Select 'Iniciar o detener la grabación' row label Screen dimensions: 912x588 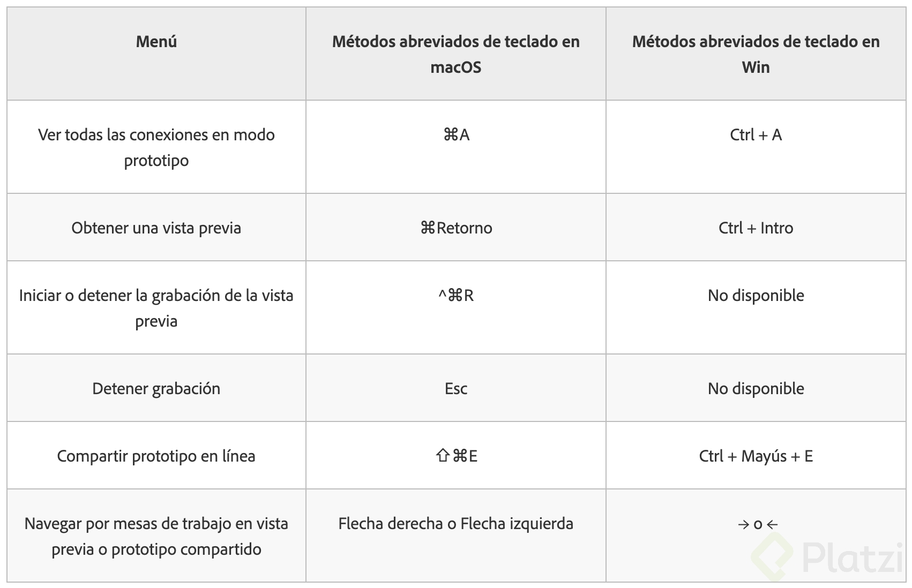(x=156, y=307)
